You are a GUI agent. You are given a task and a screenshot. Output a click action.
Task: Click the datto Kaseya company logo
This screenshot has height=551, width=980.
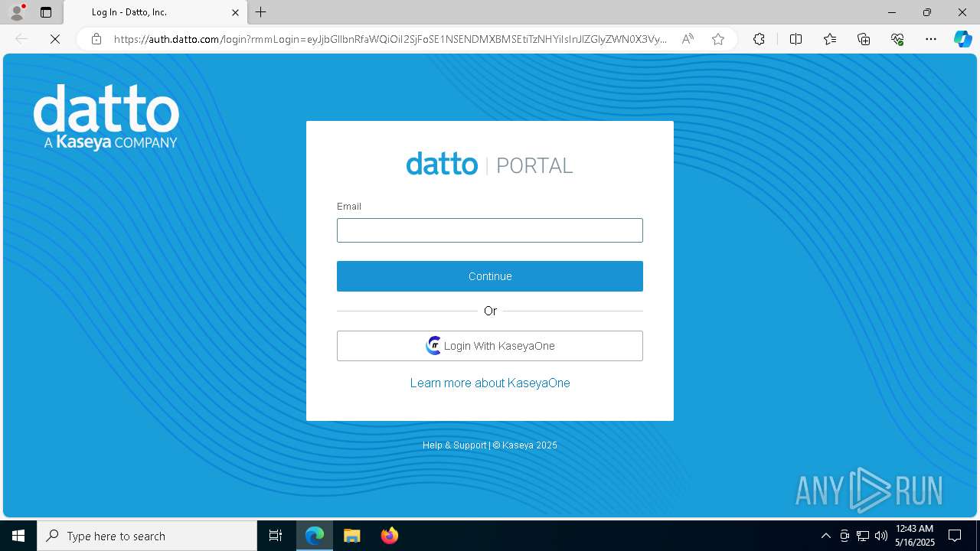tap(106, 117)
